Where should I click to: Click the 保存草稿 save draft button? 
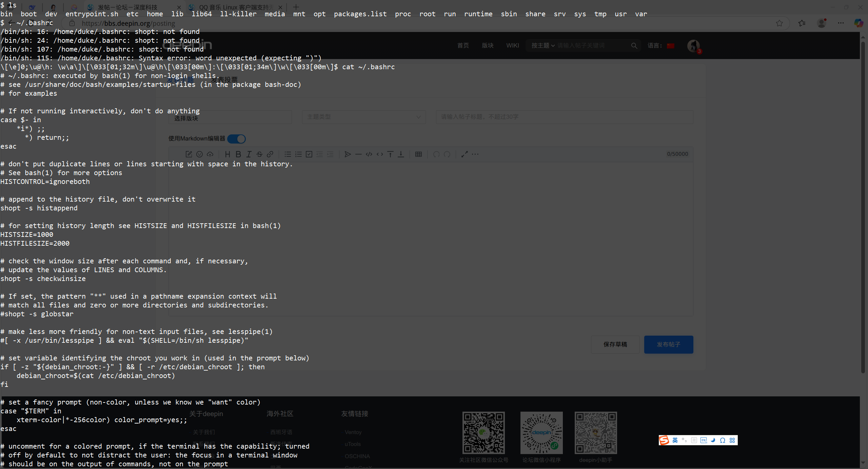[615, 344]
